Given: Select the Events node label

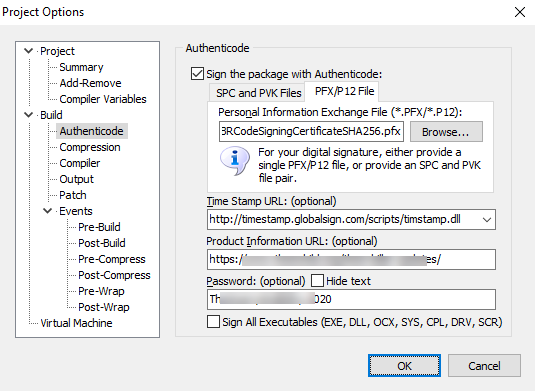Looking at the screenshot, I should [76, 211].
